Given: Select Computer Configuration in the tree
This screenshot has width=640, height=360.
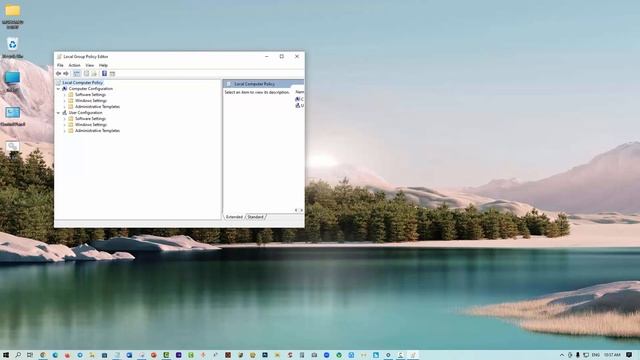Looking at the screenshot, I should click(x=91, y=89).
